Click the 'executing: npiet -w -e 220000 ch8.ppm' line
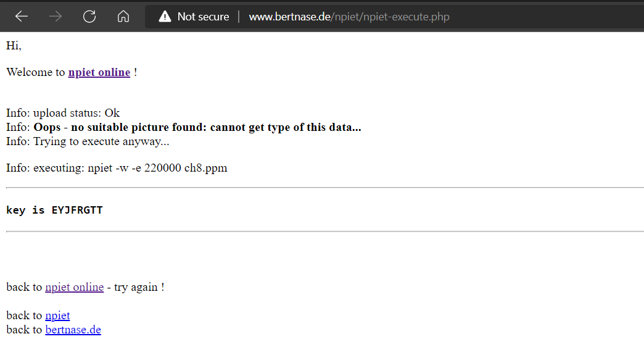 pyautogui.click(x=130, y=168)
